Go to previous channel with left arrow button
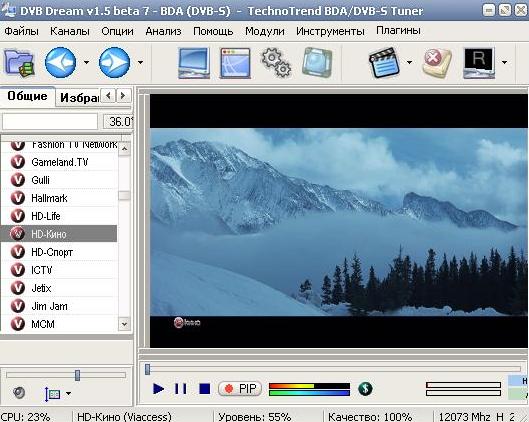529x422 pixels. (x=61, y=62)
